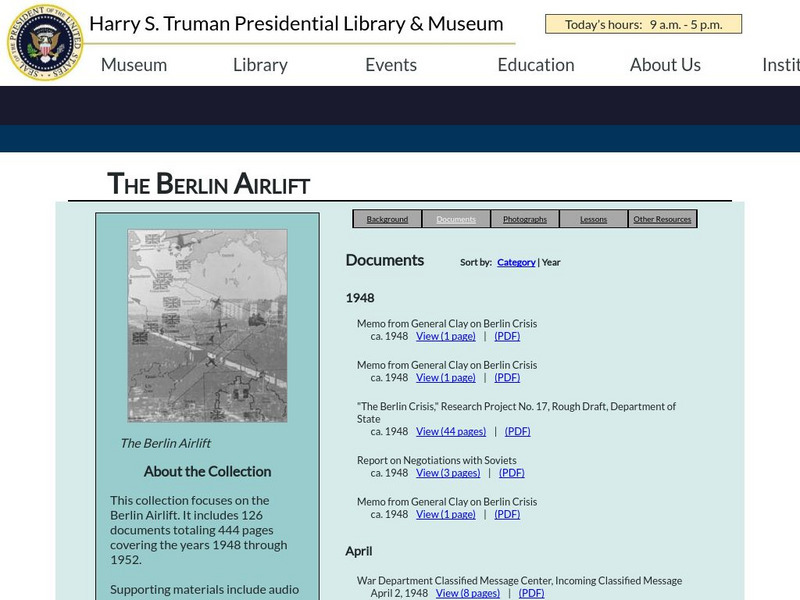The width and height of the screenshot is (800, 600).
Task: Open the Events menu
Action: pyautogui.click(x=391, y=65)
